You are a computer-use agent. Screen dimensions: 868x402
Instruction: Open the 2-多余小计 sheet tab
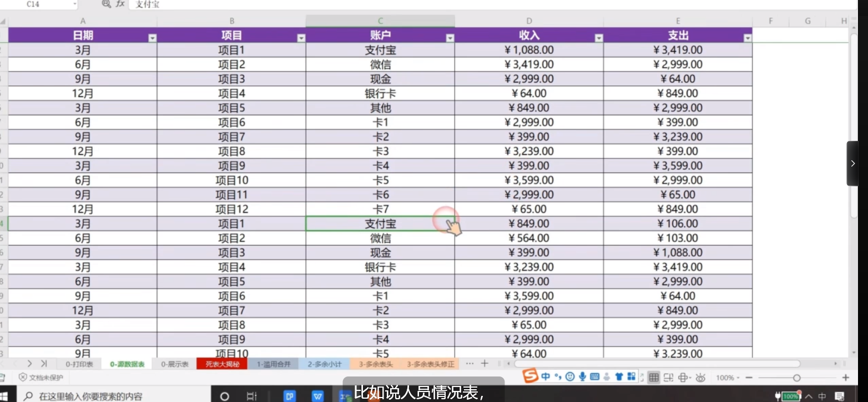click(325, 364)
